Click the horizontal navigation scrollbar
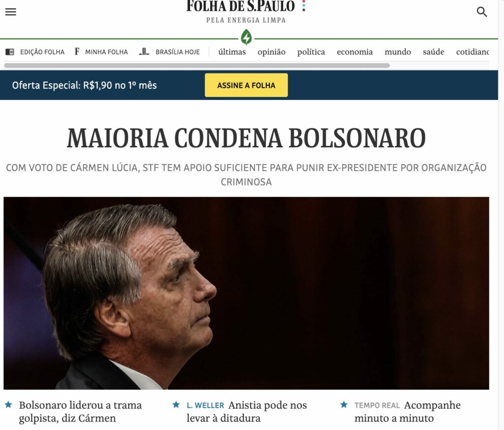Image resolution: width=504 pixels, height=430 pixels. coord(197,66)
